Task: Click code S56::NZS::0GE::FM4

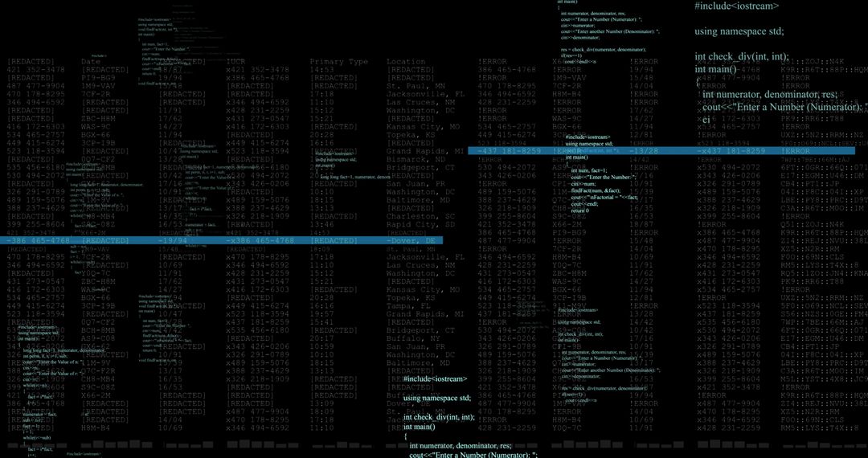Action: click(825, 314)
